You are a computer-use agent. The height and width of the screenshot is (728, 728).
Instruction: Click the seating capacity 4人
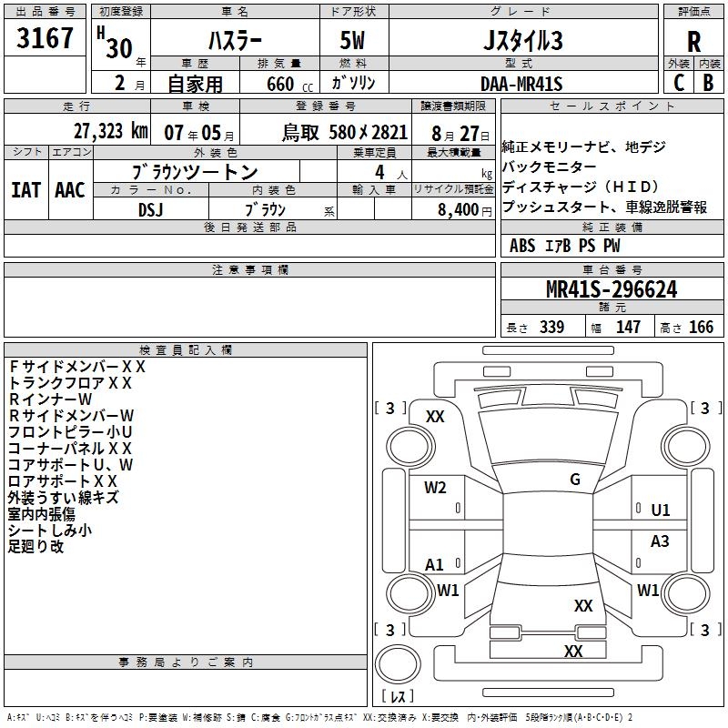390,173
